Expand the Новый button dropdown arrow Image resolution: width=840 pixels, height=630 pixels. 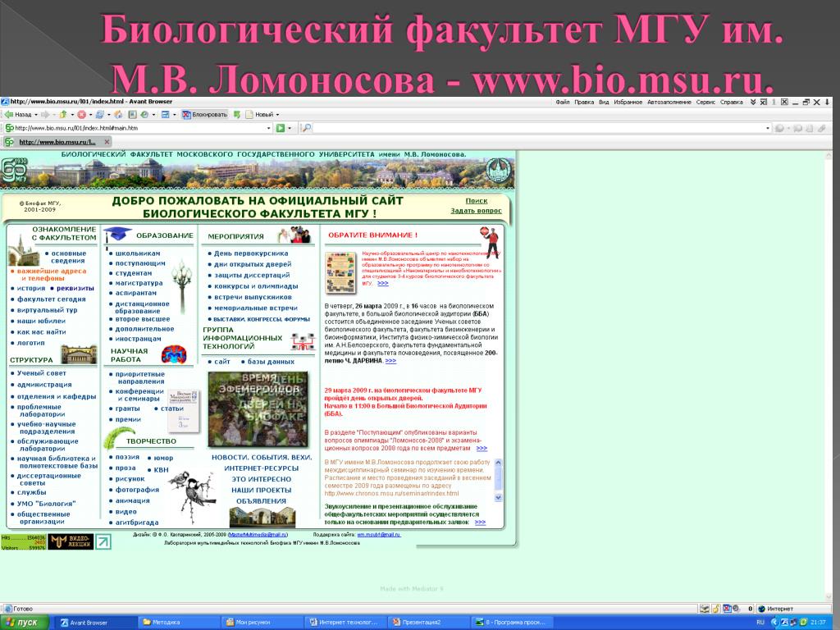click(277, 115)
